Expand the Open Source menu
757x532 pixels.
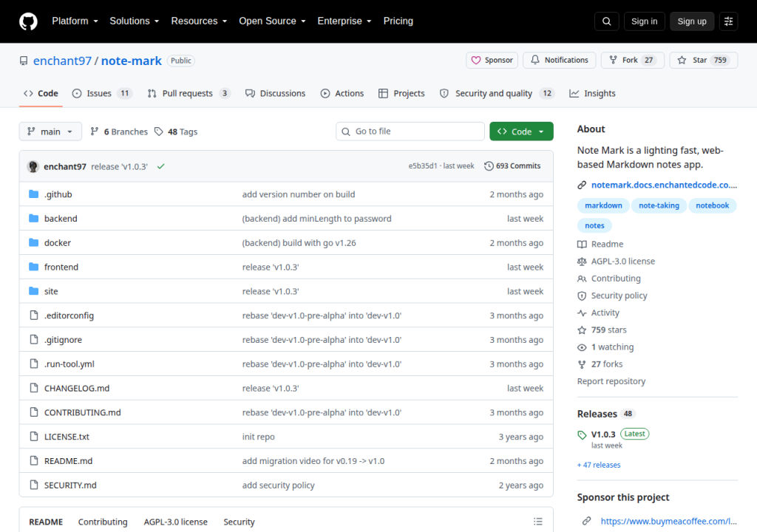coord(272,21)
